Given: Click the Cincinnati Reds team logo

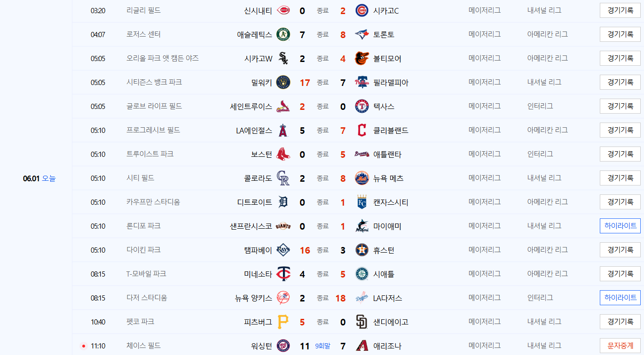Looking at the screenshot, I should (283, 10).
